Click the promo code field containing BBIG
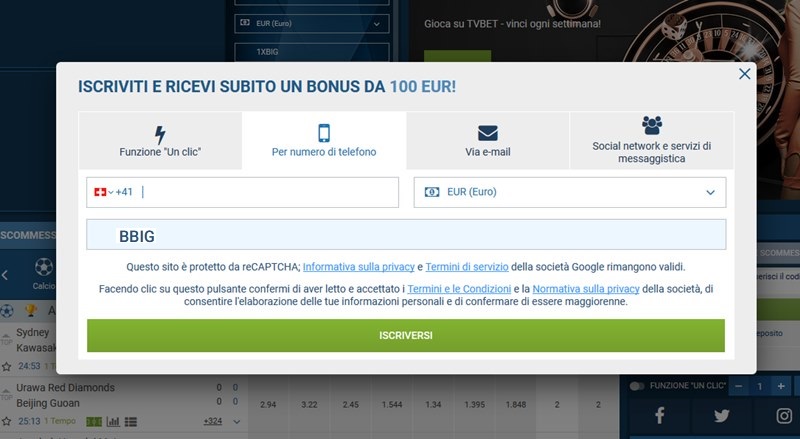This screenshot has width=800, height=439. (406, 235)
